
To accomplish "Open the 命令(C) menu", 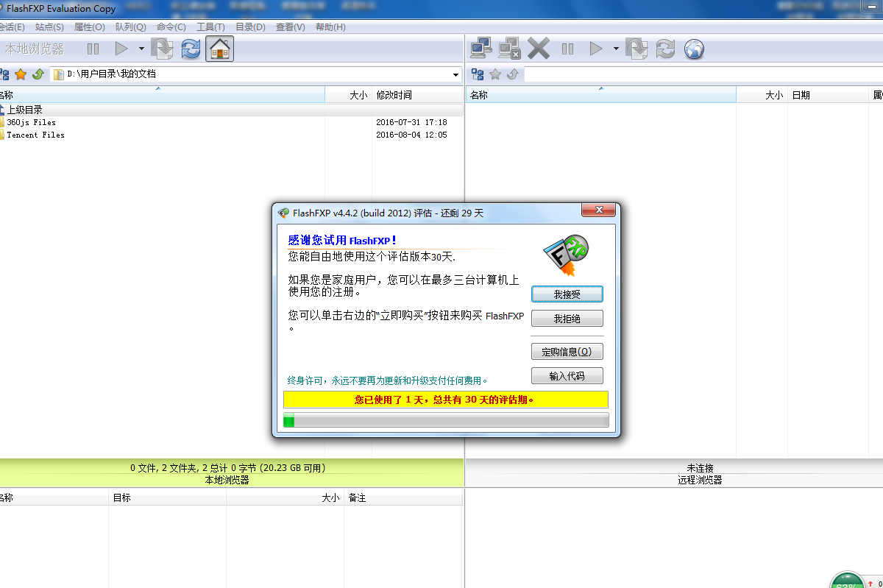I will (171, 27).
